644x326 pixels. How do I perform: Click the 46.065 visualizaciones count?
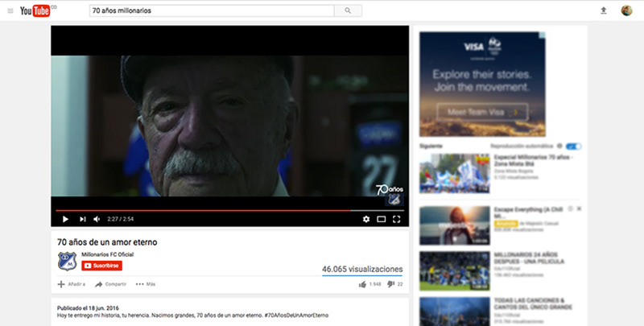point(362,270)
